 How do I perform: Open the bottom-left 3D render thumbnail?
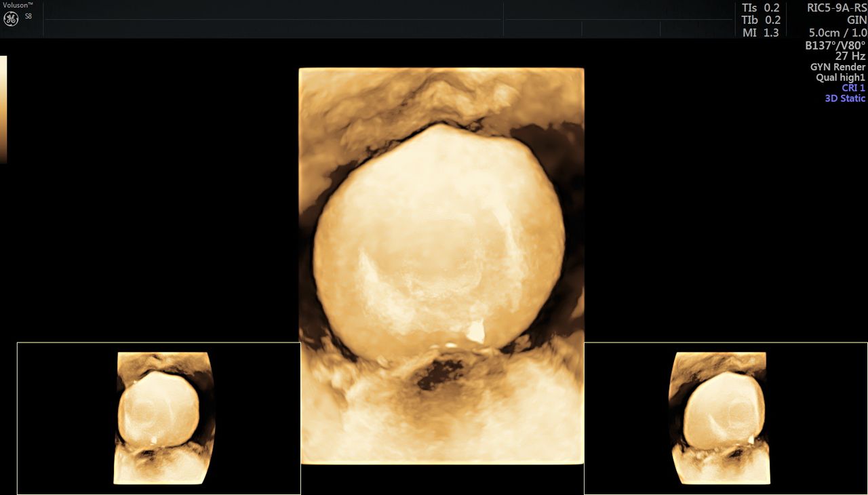pos(159,418)
